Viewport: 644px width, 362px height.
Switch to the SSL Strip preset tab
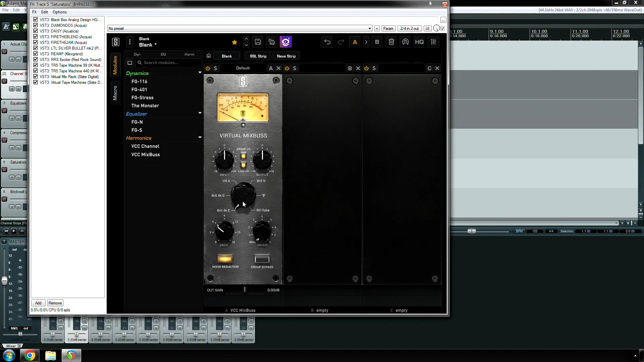point(258,56)
